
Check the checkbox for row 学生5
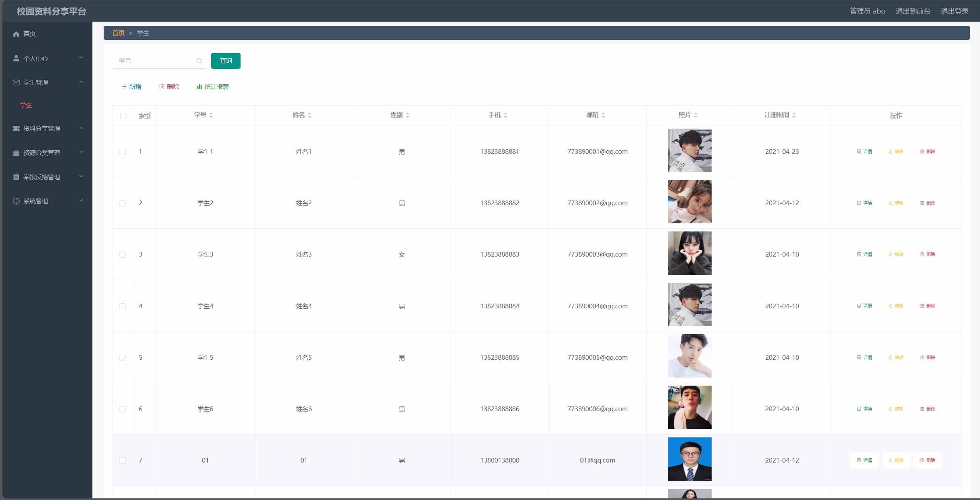[x=123, y=358]
